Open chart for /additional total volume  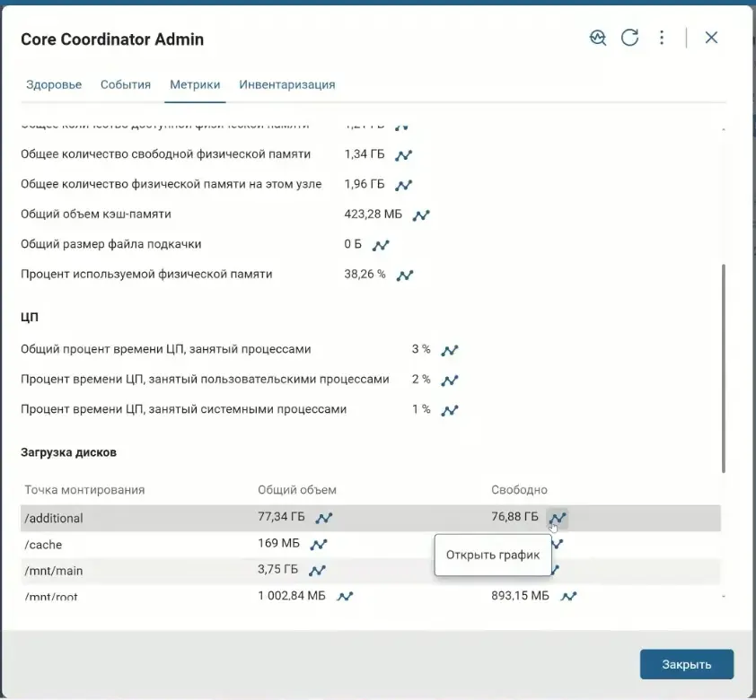[x=324, y=517]
